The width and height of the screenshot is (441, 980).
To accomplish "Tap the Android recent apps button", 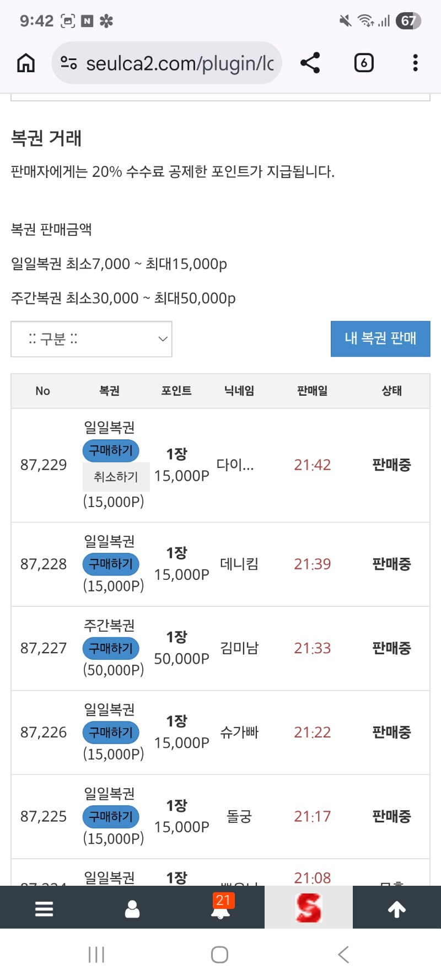I will [96, 954].
